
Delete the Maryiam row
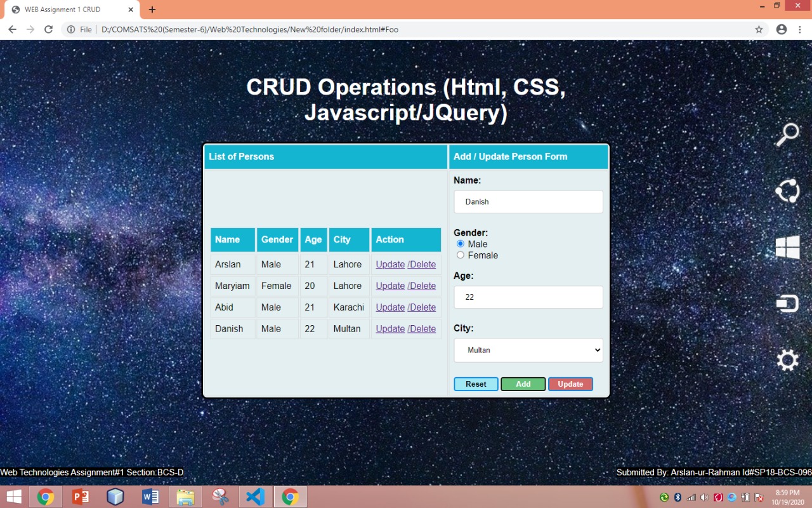tap(422, 286)
